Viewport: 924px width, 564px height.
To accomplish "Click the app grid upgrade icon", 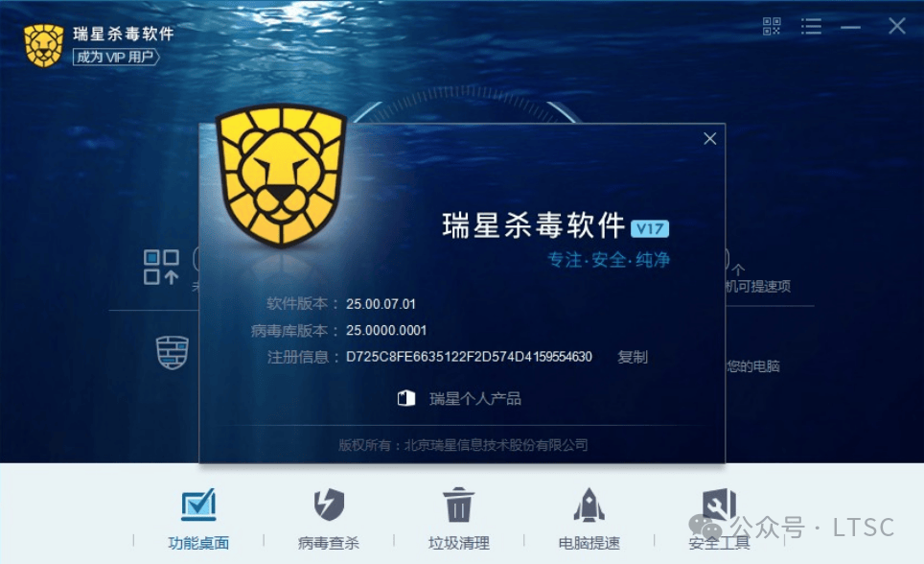I will coord(161,268).
